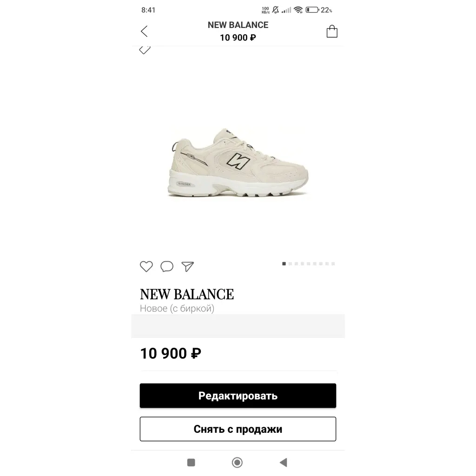
Task: Tap the price tag icon
Action: [x=145, y=50]
